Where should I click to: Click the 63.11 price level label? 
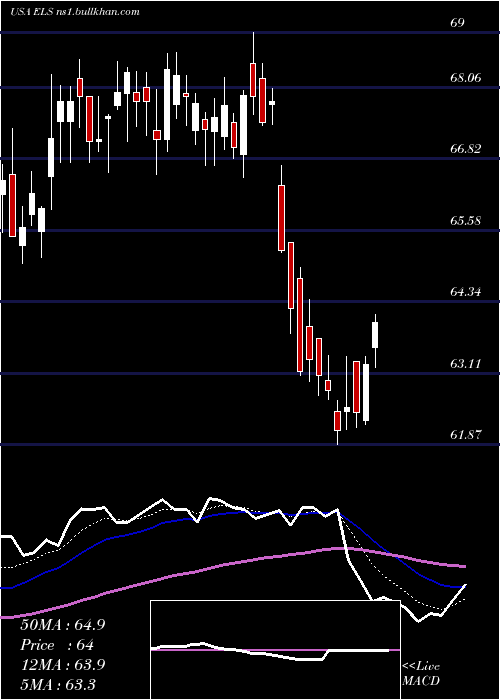[466, 364]
